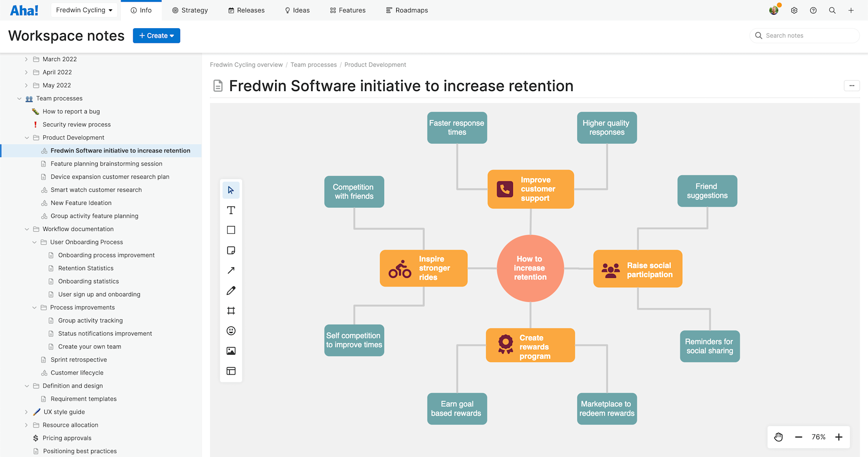
Task: Zoom out using the minus control
Action: coord(799,437)
